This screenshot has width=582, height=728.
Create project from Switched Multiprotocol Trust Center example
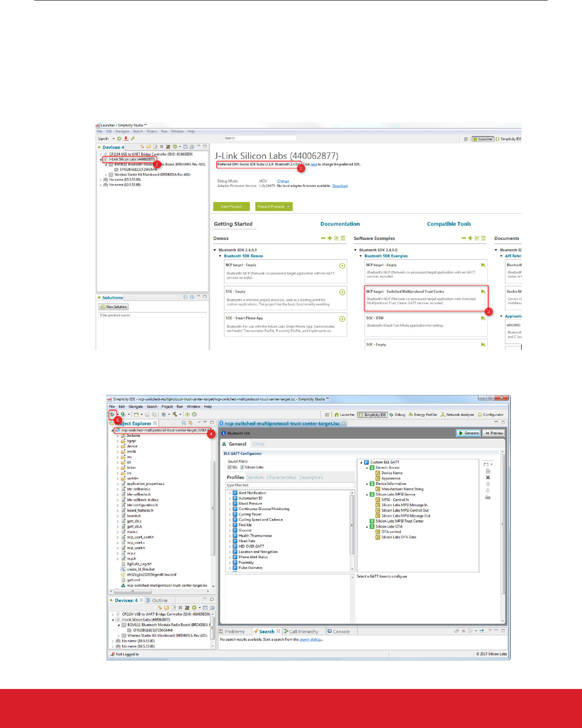click(483, 292)
